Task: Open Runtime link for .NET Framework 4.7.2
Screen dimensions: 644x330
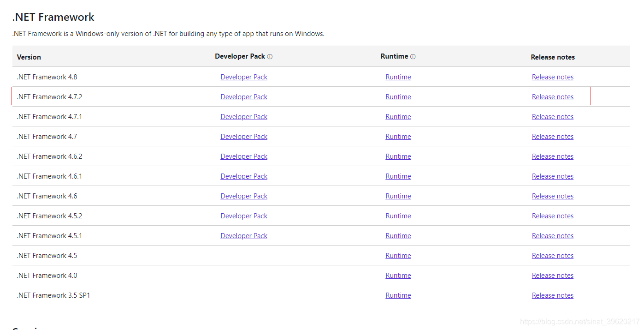Action: pos(398,97)
